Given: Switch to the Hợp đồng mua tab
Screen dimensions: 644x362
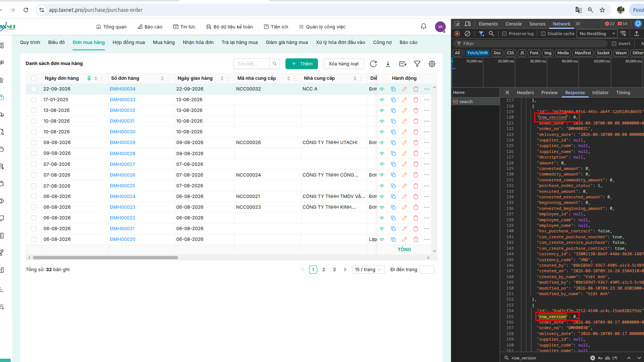Looking at the screenshot, I should pos(129,42).
